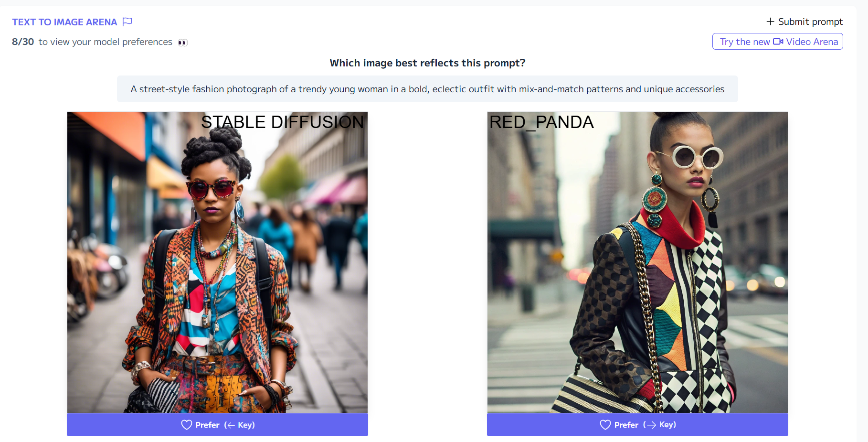Select the Red_Panda woman photo
The image size is (868, 442).
click(x=637, y=262)
